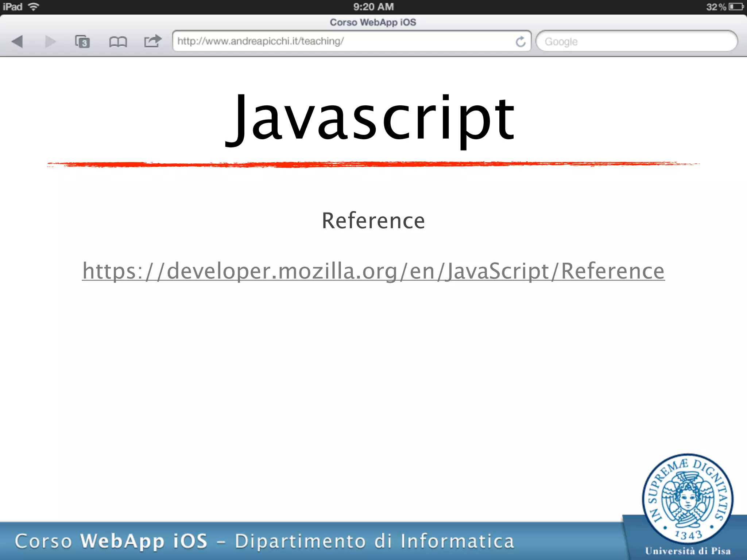This screenshot has width=747, height=560.
Task: Tap the share action icon
Action: pyautogui.click(x=152, y=41)
